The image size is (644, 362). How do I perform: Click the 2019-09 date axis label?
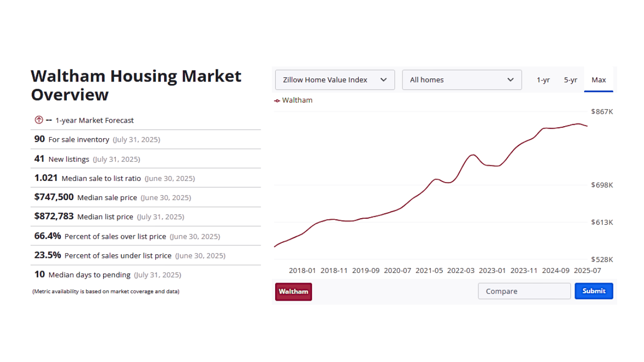tap(366, 270)
